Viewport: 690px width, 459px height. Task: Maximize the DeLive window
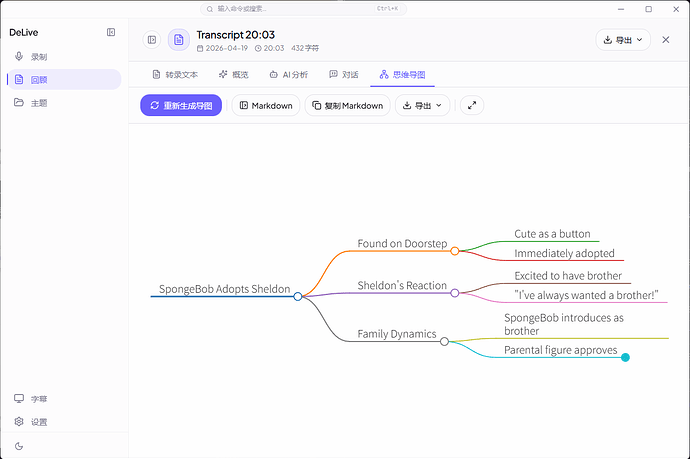[649, 9]
